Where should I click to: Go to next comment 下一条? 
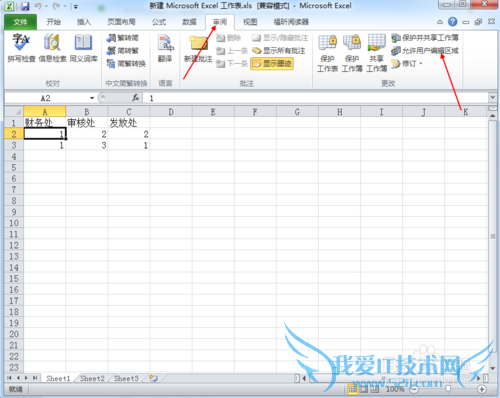pyautogui.click(x=232, y=63)
